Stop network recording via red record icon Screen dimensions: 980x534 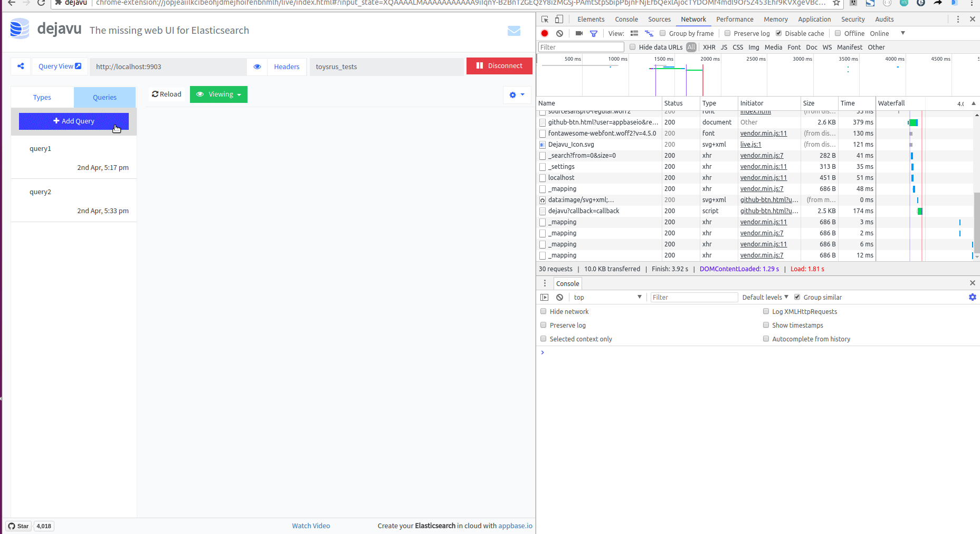click(544, 33)
